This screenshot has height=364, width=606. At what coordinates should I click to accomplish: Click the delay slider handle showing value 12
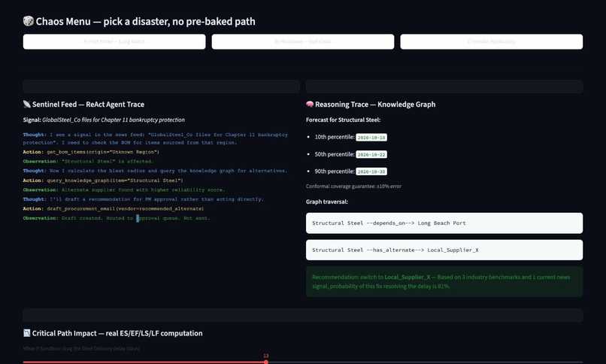pyautogui.click(x=266, y=362)
